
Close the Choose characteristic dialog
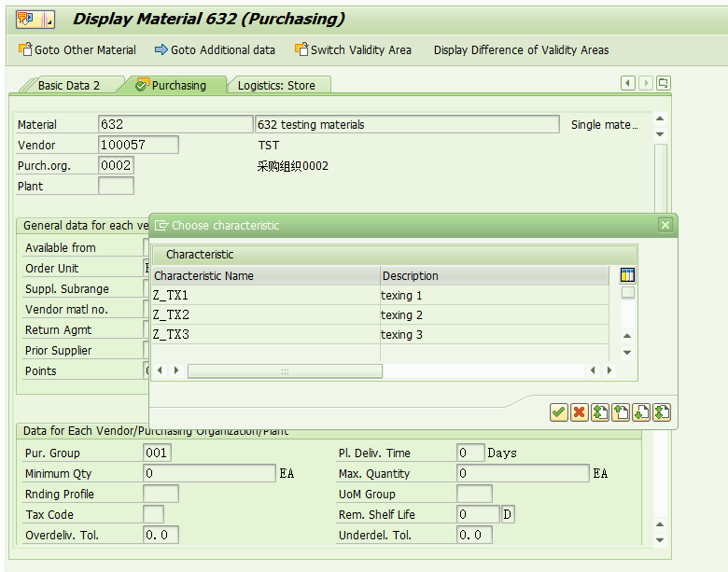(665, 225)
